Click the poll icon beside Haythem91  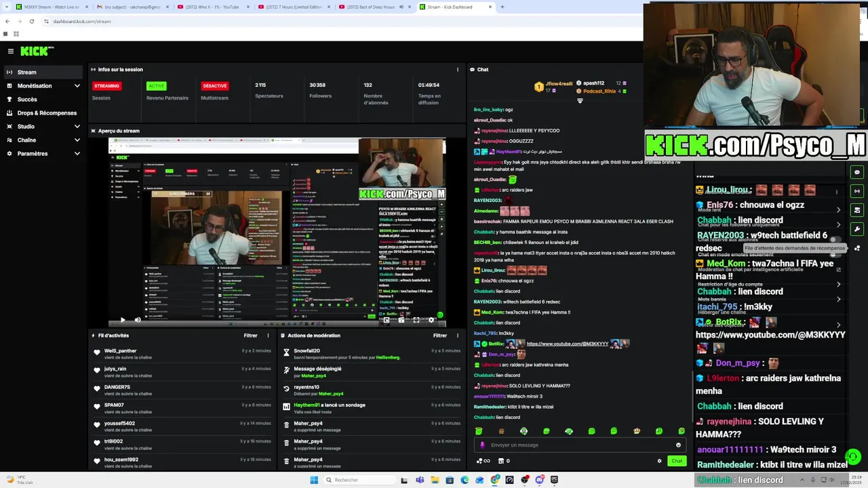pos(286,407)
